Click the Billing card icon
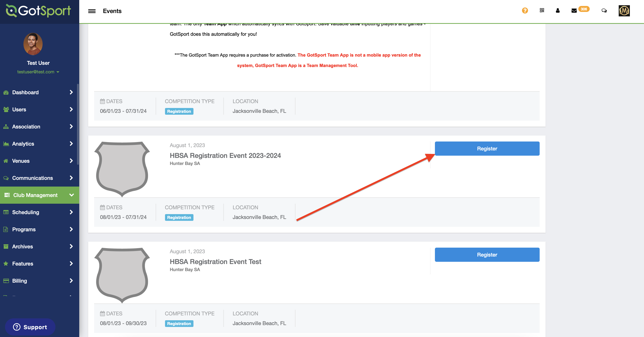This screenshot has width=644, height=337. (6, 281)
